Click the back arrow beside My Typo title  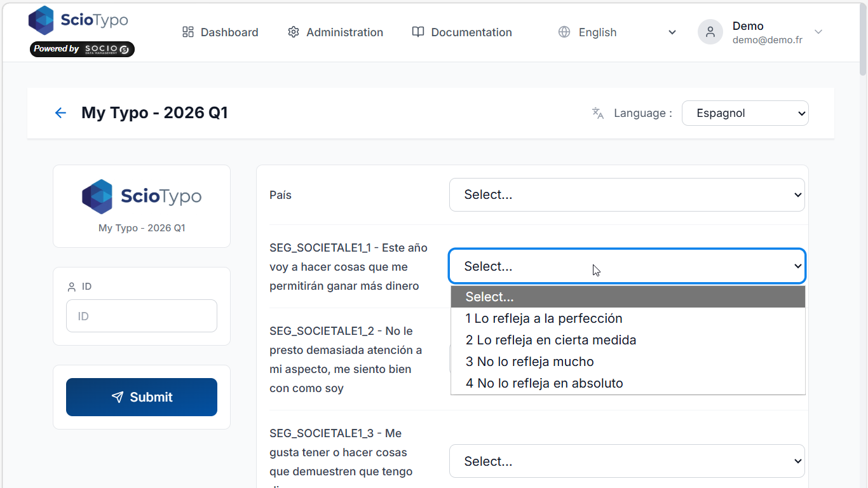[x=60, y=113]
